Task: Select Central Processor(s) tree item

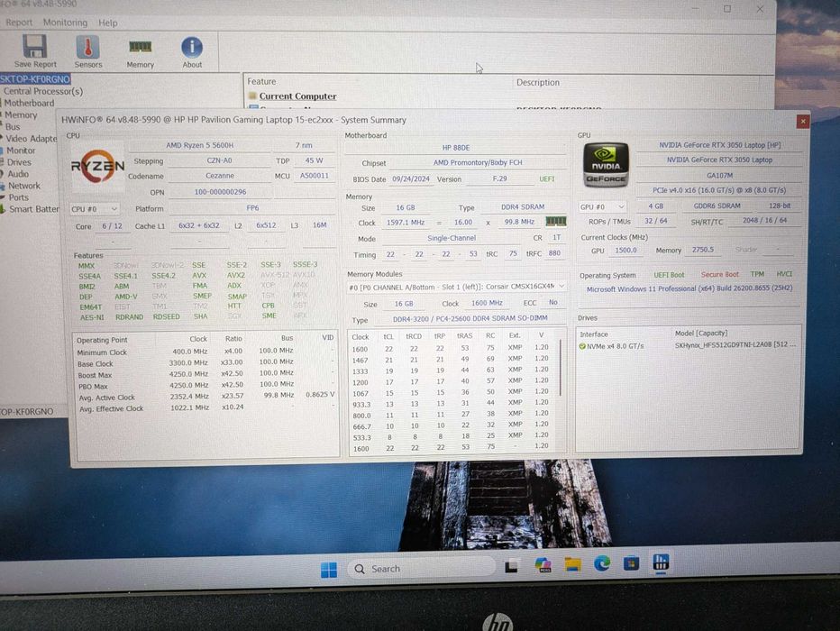Action: point(43,91)
